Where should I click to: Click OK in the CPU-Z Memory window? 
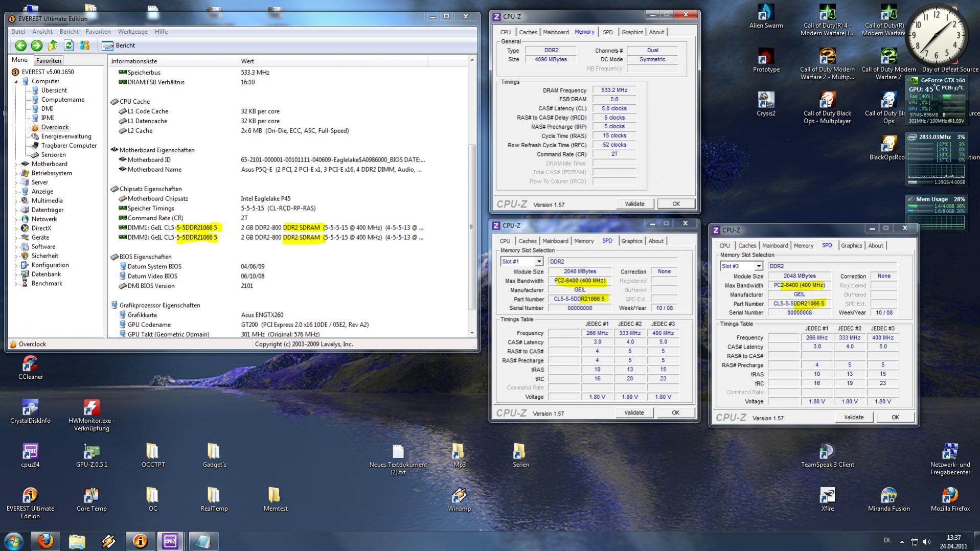676,204
